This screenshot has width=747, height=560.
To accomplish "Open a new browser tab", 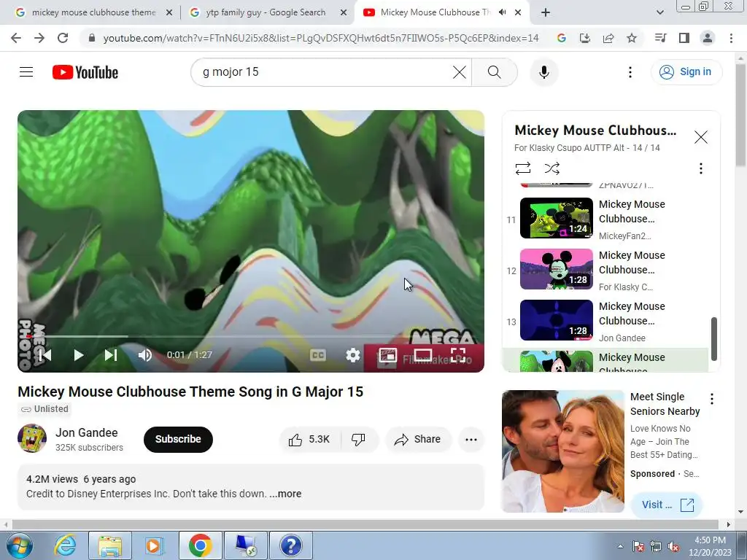I will tap(546, 13).
